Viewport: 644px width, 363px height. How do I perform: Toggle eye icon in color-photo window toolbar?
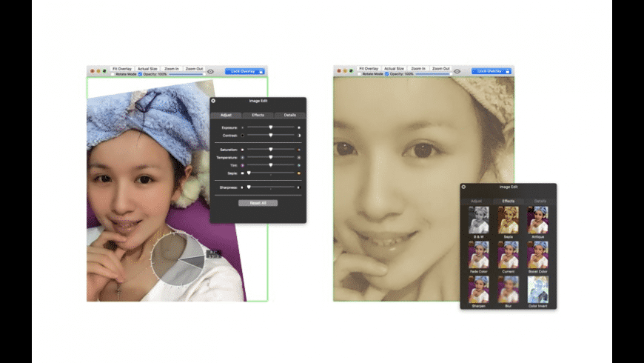pyautogui.click(x=211, y=72)
